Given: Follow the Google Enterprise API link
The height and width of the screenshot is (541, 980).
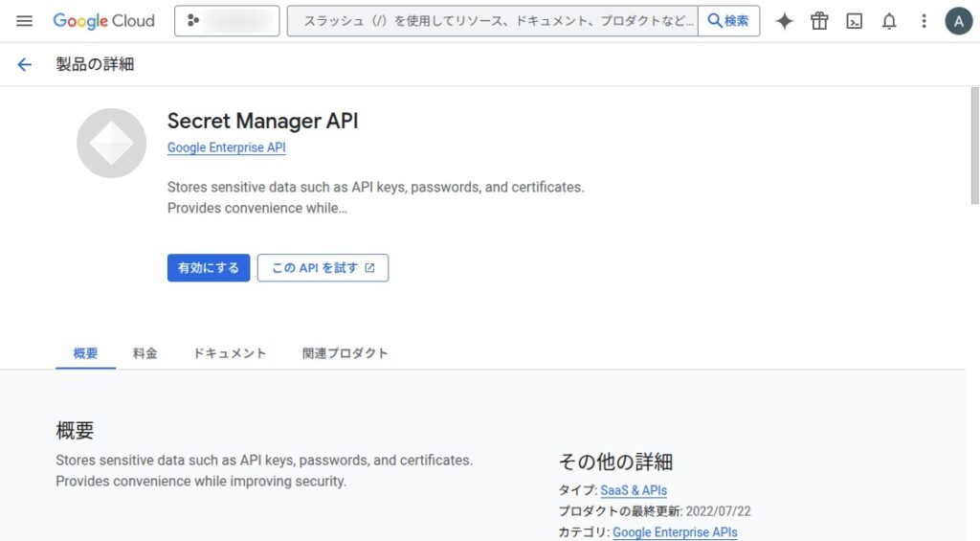Looking at the screenshot, I should click(x=226, y=147).
